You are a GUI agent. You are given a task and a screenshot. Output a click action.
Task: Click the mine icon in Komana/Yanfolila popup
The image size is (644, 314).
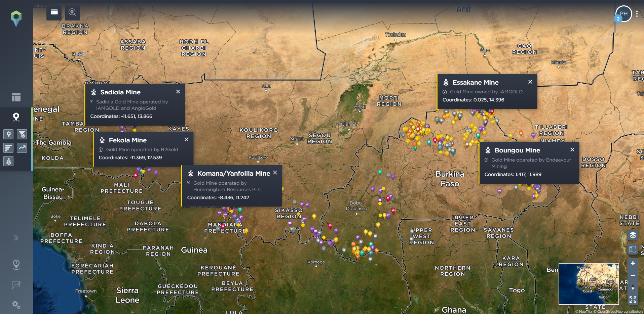point(191,173)
